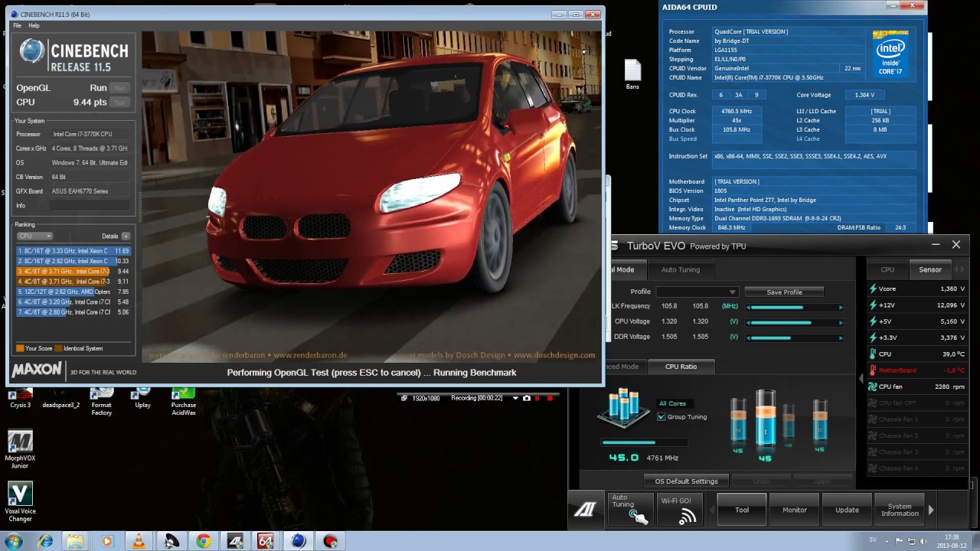980x551 pixels.
Task: Open the Windows Start menu
Action: click(x=13, y=541)
